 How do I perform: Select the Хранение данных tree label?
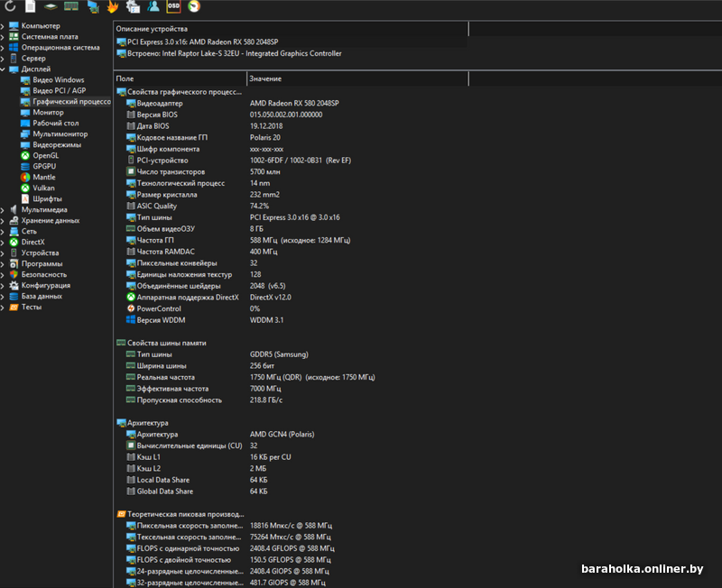tap(51, 220)
